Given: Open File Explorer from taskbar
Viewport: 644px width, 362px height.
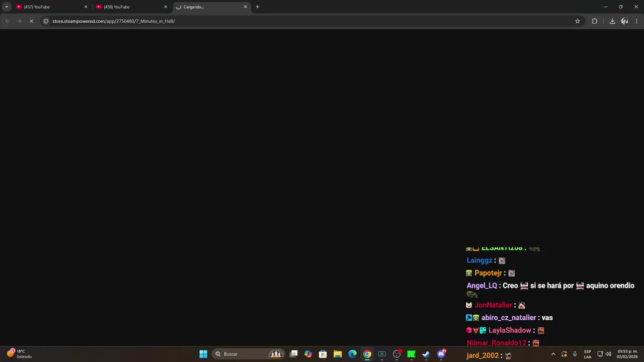Looking at the screenshot, I should (338, 354).
